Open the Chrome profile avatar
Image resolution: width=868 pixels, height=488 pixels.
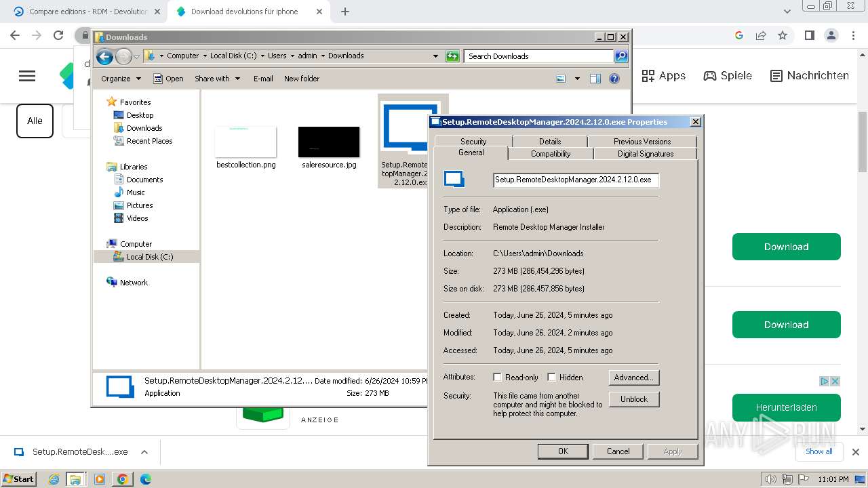coord(831,35)
